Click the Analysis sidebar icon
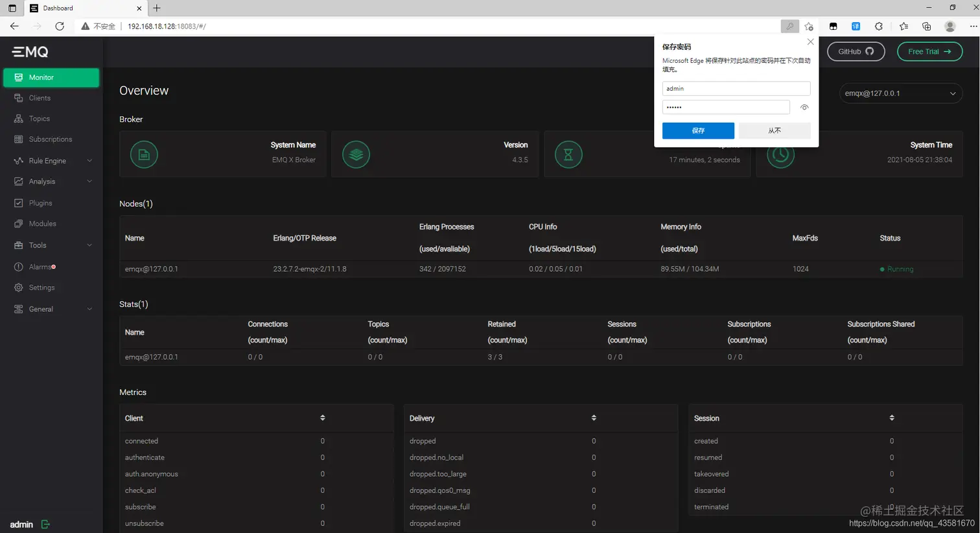The image size is (980, 533). [18, 182]
